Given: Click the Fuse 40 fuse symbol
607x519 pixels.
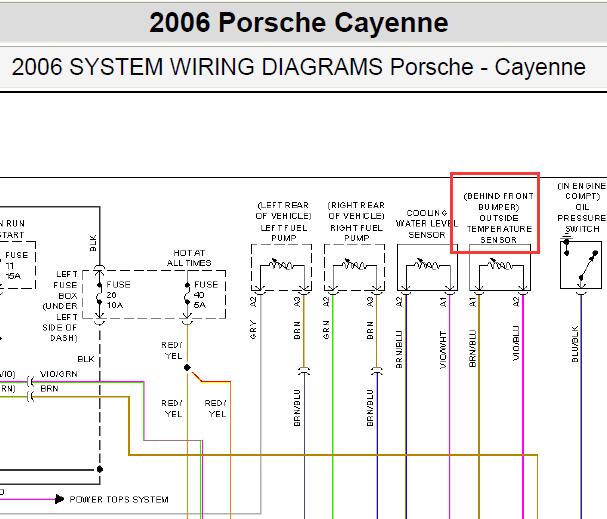Looking at the screenshot, I should point(187,295).
